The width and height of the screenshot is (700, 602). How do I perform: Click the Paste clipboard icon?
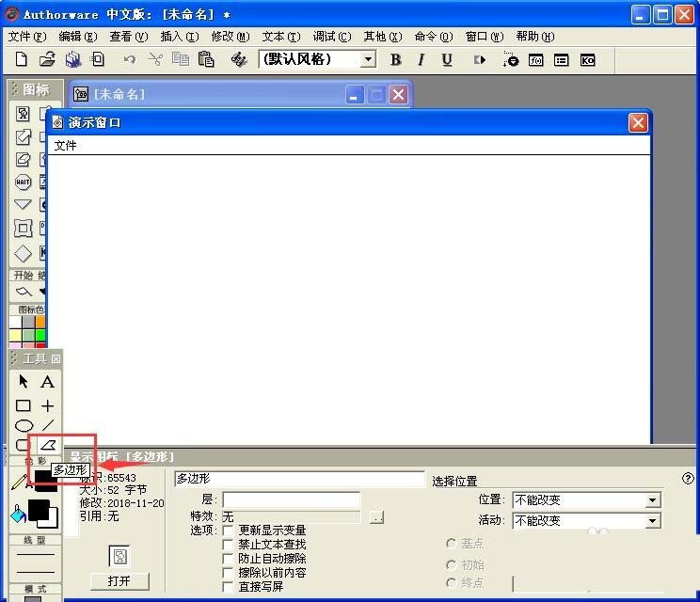click(x=206, y=59)
